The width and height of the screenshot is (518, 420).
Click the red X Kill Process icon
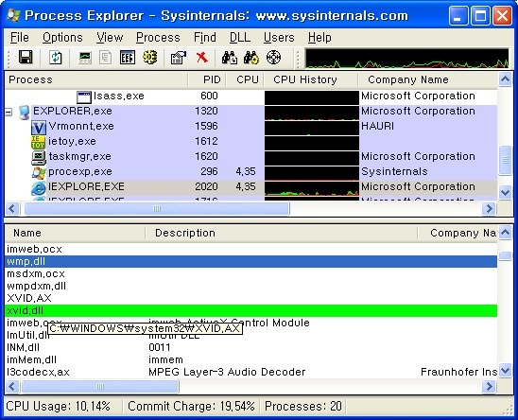[x=201, y=58]
